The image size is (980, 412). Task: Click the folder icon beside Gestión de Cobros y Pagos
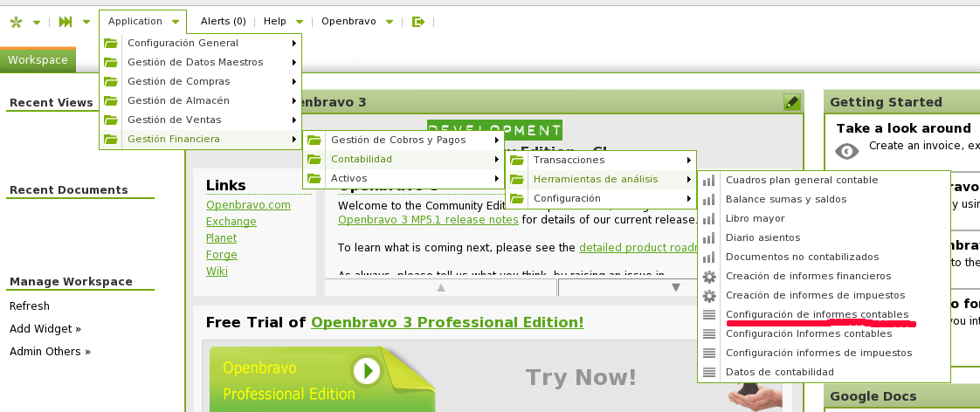pyautogui.click(x=314, y=141)
